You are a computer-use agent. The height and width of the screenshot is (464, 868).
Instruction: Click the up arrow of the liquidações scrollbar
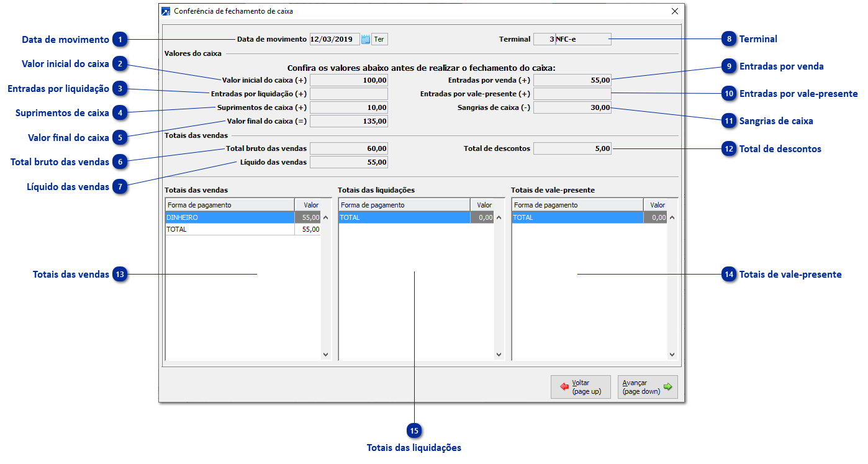click(499, 218)
